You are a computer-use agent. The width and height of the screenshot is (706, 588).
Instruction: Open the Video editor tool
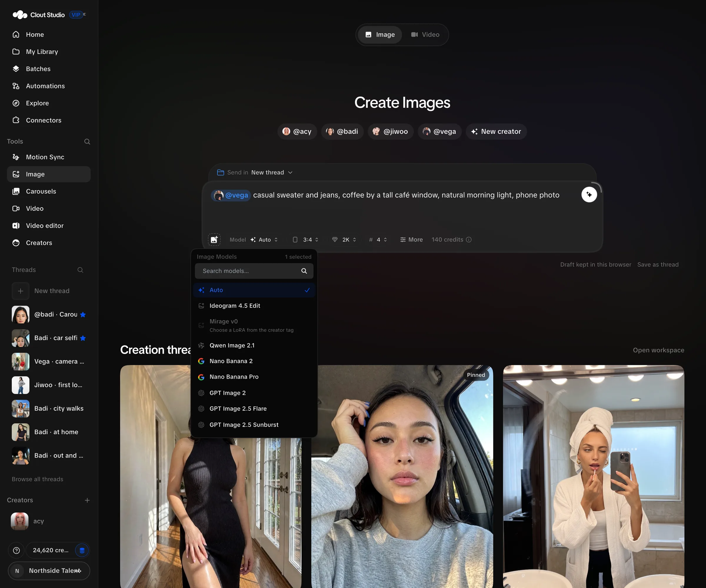49,225
